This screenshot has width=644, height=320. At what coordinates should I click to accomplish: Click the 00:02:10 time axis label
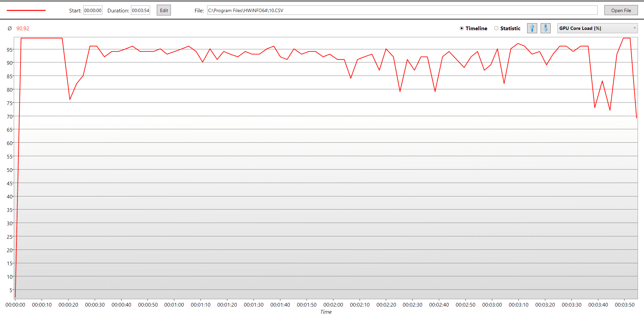click(360, 305)
